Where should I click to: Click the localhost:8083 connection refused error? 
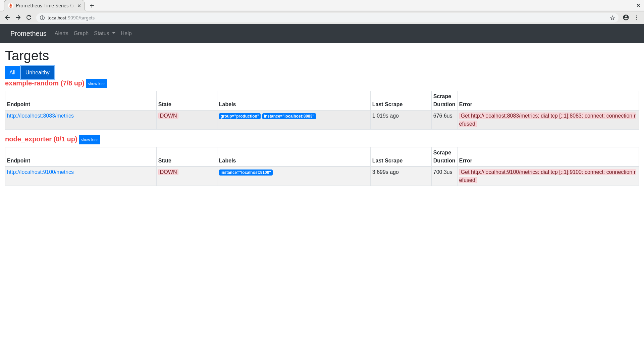coord(547,120)
